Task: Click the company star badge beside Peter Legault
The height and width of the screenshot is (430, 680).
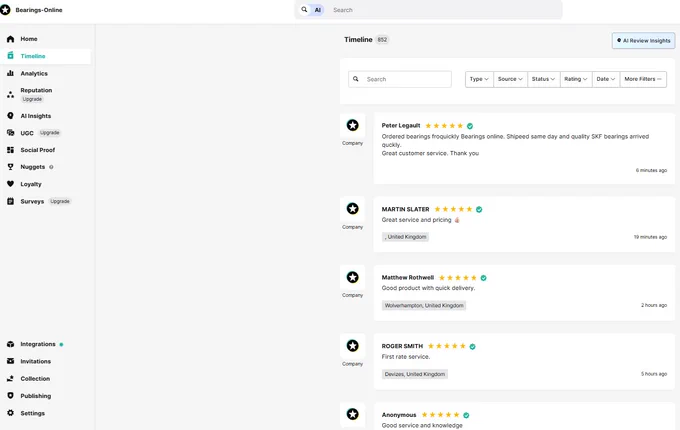Action: [x=353, y=125]
